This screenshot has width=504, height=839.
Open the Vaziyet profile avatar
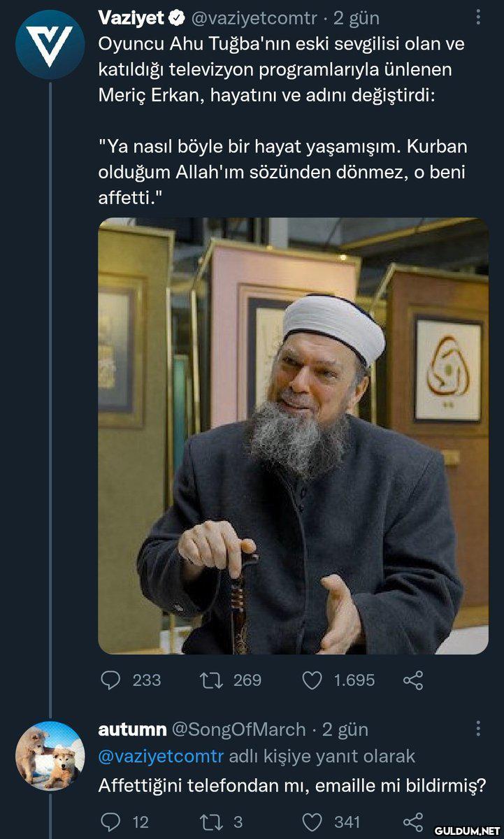(50, 43)
